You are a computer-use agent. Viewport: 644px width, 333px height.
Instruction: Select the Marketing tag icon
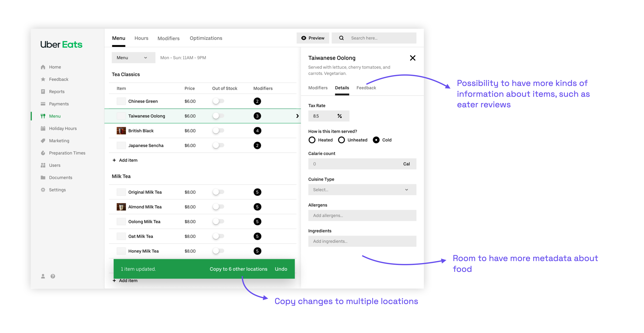pyautogui.click(x=43, y=141)
